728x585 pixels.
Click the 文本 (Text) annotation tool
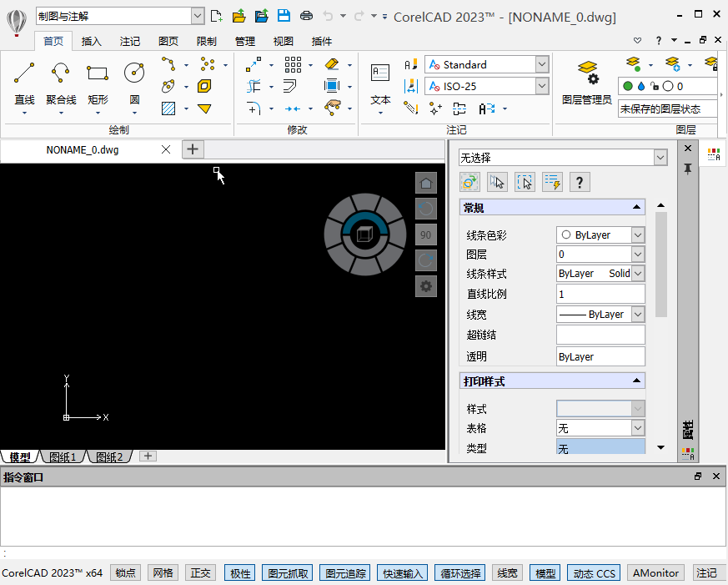coord(380,83)
